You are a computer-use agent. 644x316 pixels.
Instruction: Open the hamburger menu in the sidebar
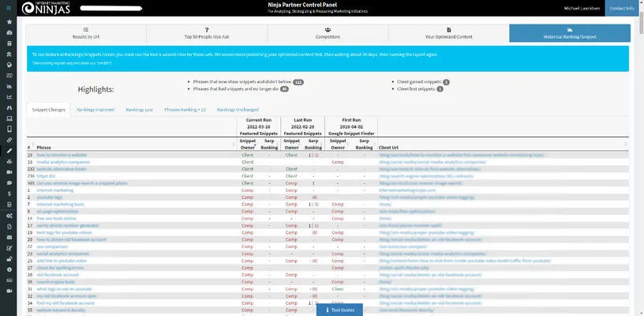pyautogui.click(x=9, y=8)
